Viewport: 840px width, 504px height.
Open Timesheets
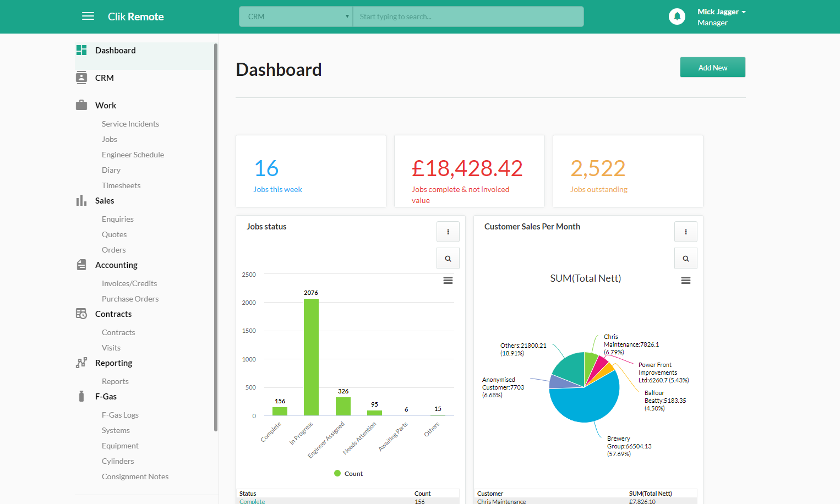121,185
